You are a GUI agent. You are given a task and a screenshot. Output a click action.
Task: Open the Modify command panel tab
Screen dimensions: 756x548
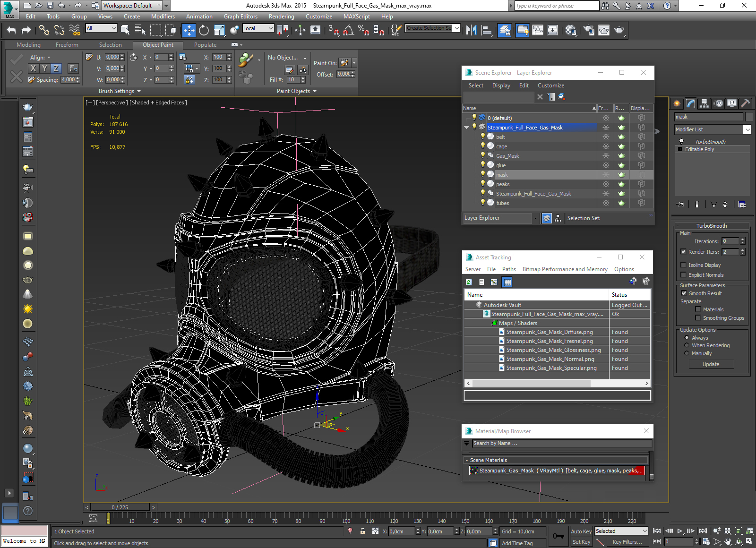pos(691,103)
